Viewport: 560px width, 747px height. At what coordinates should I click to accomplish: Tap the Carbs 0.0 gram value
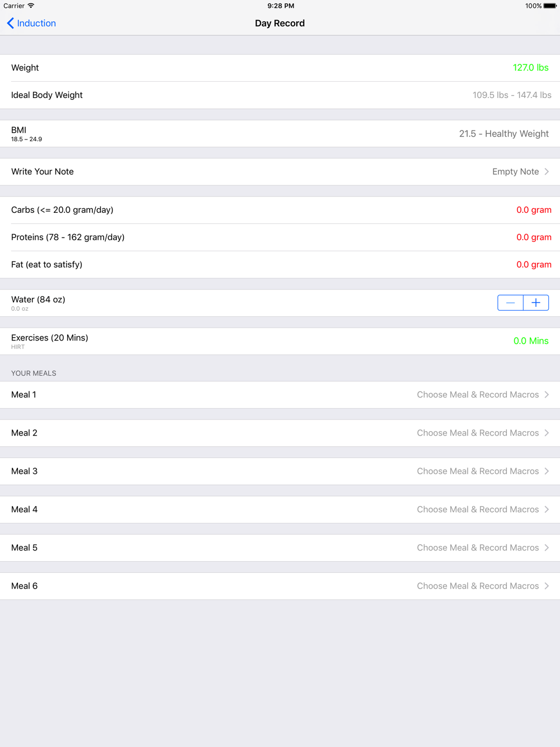click(x=534, y=210)
